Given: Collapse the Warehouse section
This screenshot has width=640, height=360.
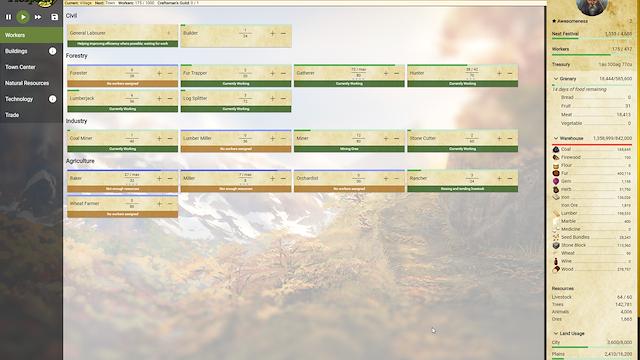Looking at the screenshot, I should pos(556,138).
